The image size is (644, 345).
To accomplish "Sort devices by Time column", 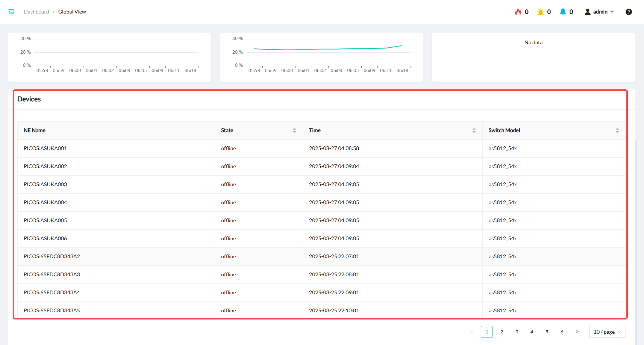I will coord(474,130).
